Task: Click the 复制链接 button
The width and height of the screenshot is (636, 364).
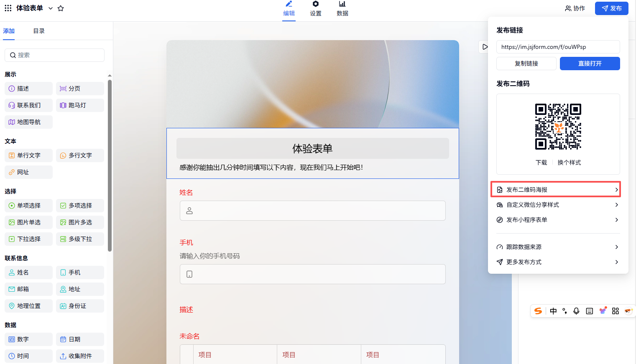Action: [526, 64]
